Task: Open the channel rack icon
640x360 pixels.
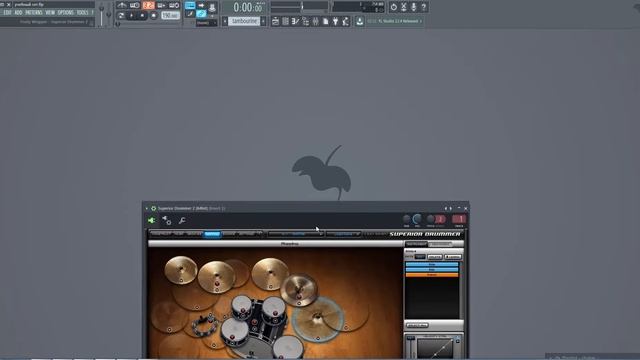Action: (285, 21)
